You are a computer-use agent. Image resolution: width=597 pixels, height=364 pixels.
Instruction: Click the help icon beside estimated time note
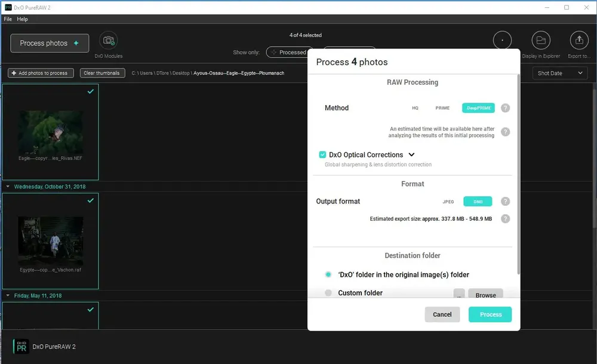tap(505, 132)
